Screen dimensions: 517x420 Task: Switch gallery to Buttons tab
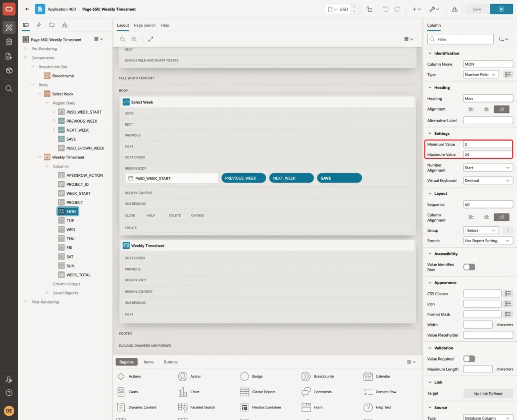tap(171, 362)
